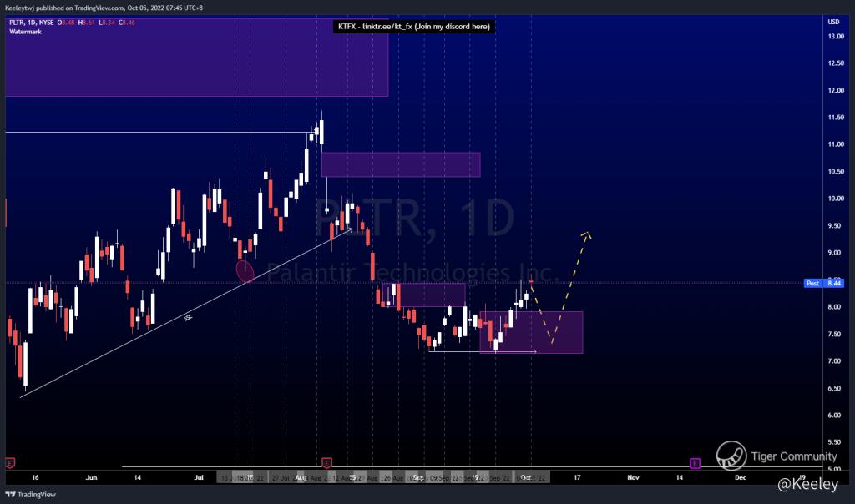
Task: Click the Jul label on time axis
Action: pos(199,478)
